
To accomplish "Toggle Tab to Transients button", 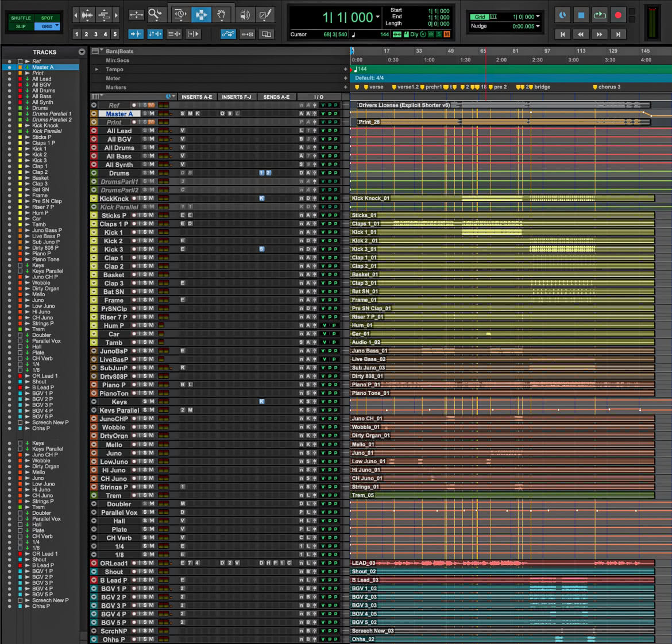I will [x=136, y=34].
